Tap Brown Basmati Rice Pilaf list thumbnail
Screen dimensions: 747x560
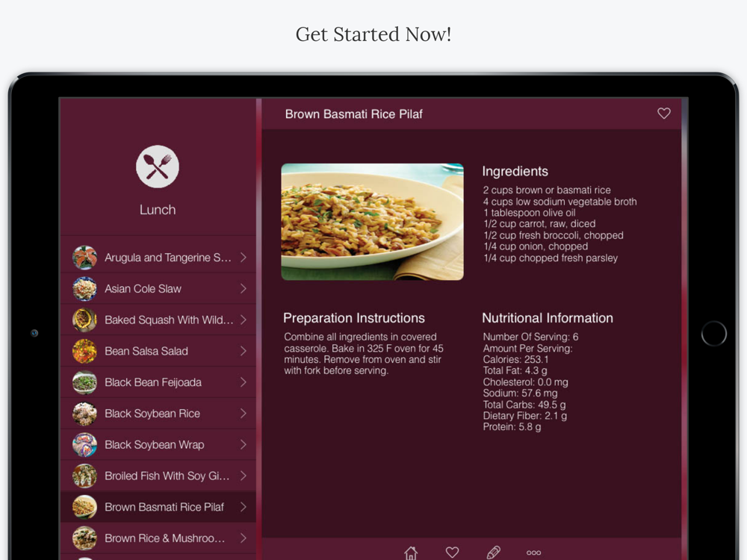[x=85, y=507]
